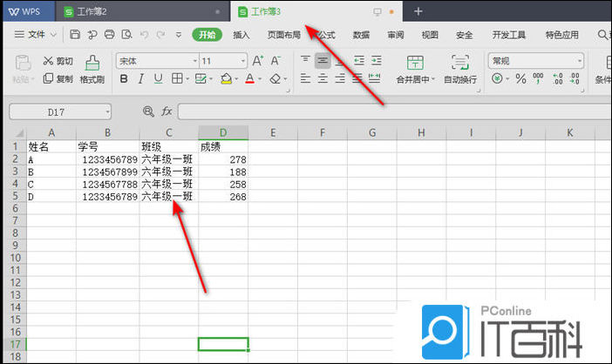
Task: Add new document tab with plus button
Action: (418, 11)
